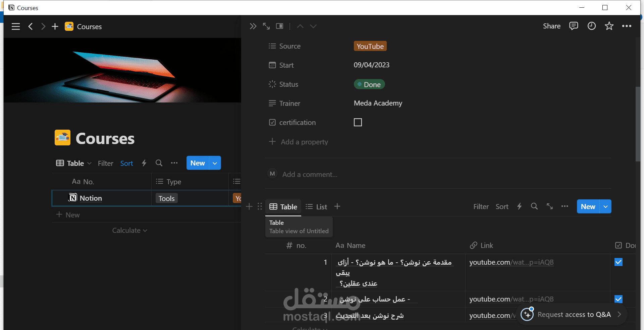Uncheck the Done checkbox for row 1
Viewport: 644px width, 330px height.
tap(619, 262)
